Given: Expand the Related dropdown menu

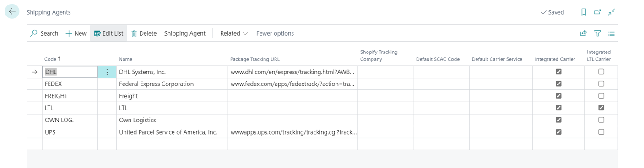Looking at the screenshot, I should pos(234,33).
